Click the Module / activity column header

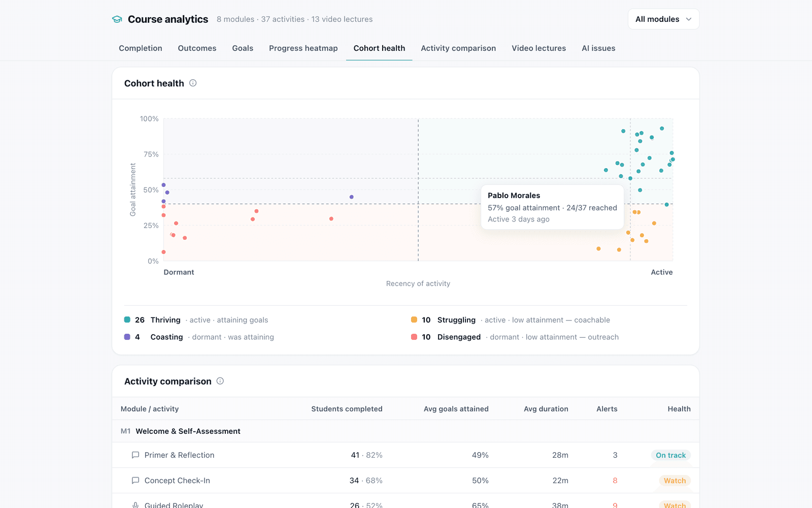coord(150,409)
